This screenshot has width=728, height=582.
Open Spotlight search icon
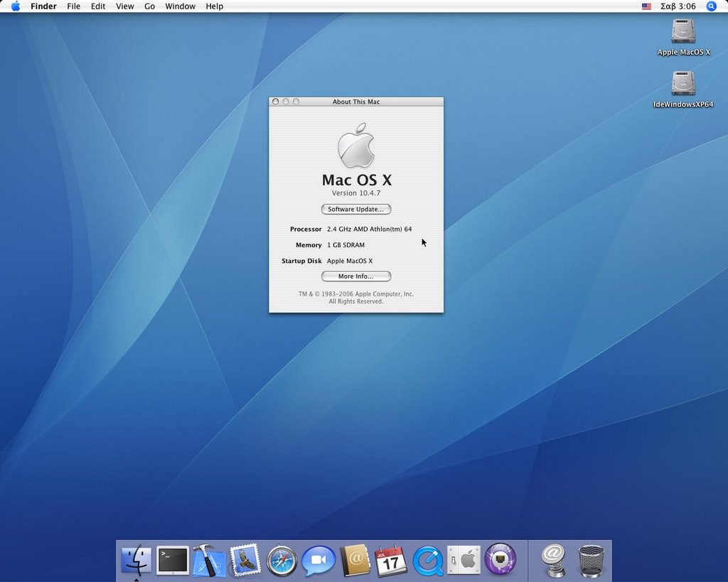[711, 6]
